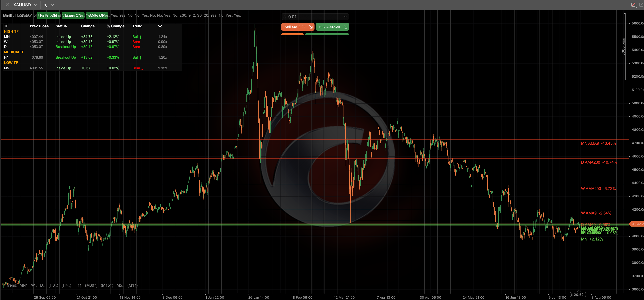The width and height of the screenshot is (644, 300).
Task: Click the 20:59 candle countdown marker
Action: coord(577,294)
